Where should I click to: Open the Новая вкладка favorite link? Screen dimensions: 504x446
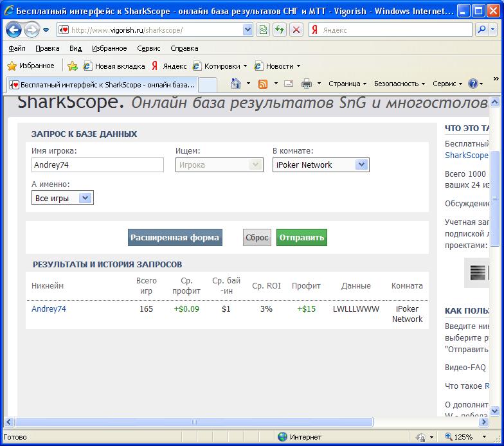click(x=114, y=66)
